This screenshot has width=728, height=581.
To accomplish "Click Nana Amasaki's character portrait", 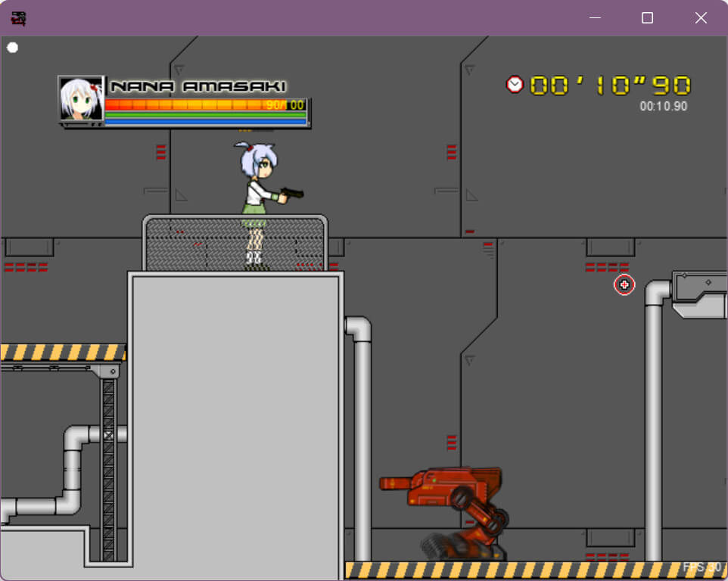I will tap(80, 98).
